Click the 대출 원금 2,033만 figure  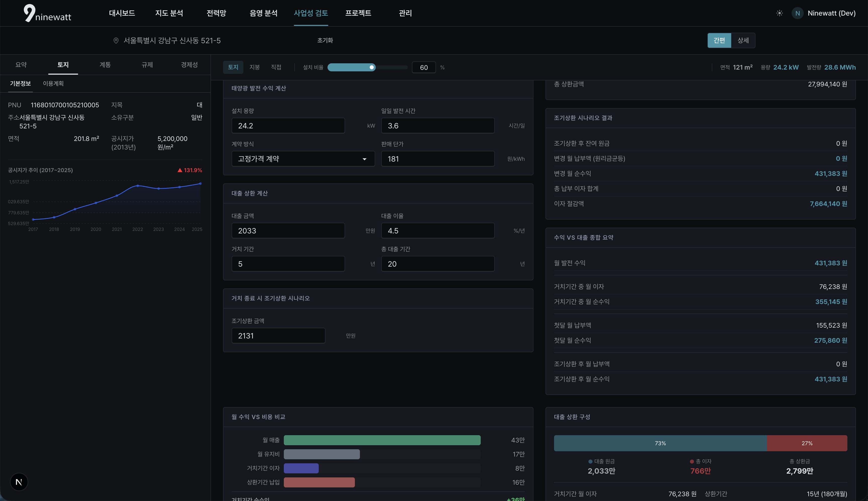602,471
